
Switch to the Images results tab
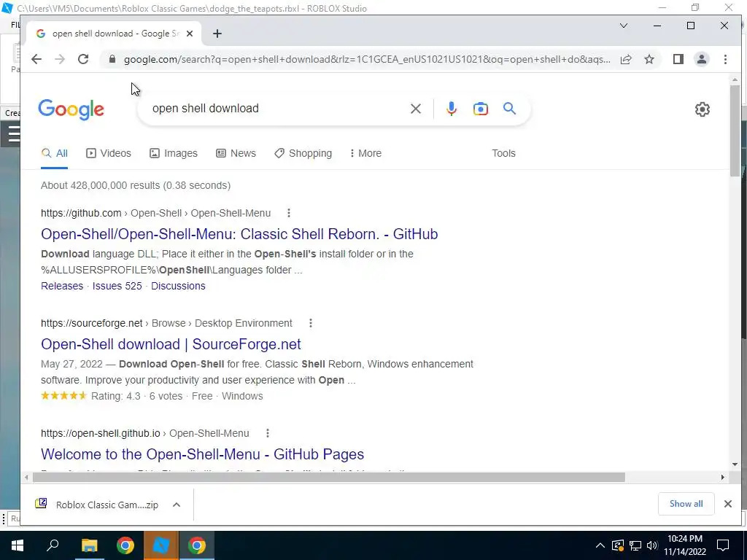174,153
